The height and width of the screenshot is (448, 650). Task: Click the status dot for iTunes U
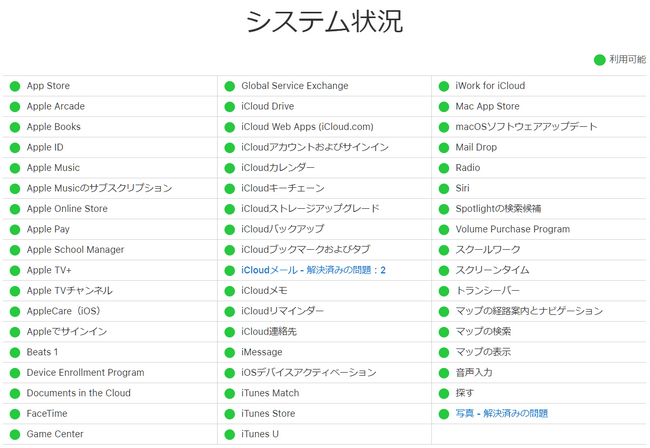[230, 434]
